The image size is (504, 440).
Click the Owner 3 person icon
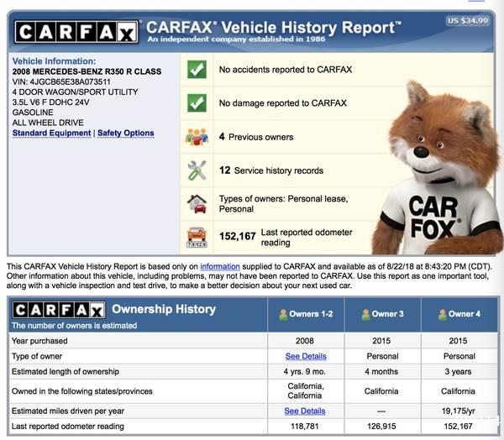365,314
